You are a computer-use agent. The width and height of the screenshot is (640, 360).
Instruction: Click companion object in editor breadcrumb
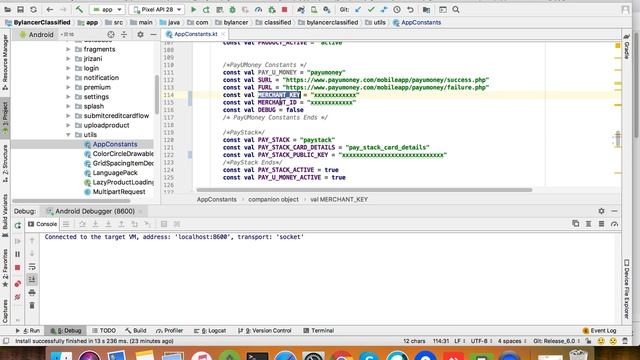tap(273, 200)
